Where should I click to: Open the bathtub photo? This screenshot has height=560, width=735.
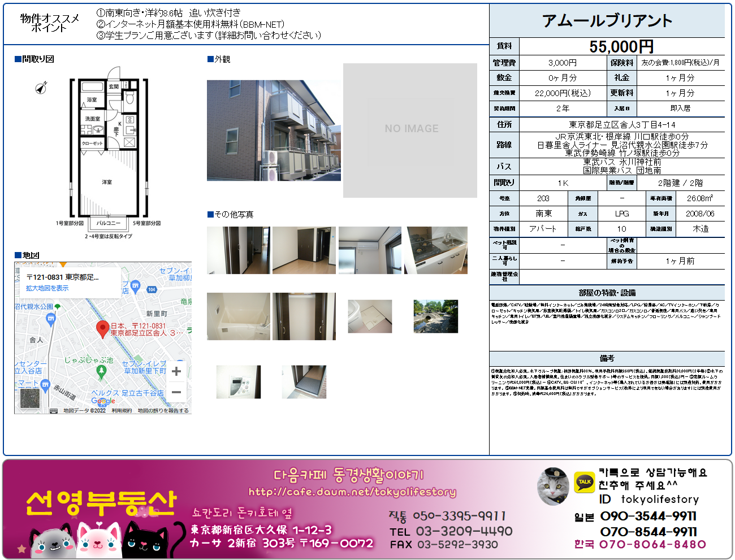coord(239,316)
